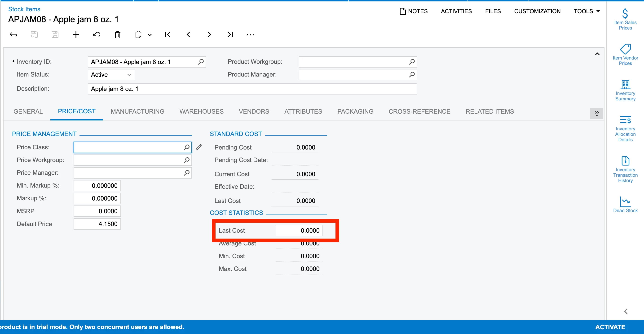The width and height of the screenshot is (644, 334).
Task: Switch to the VENDORS tab
Action: tap(254, 111)
